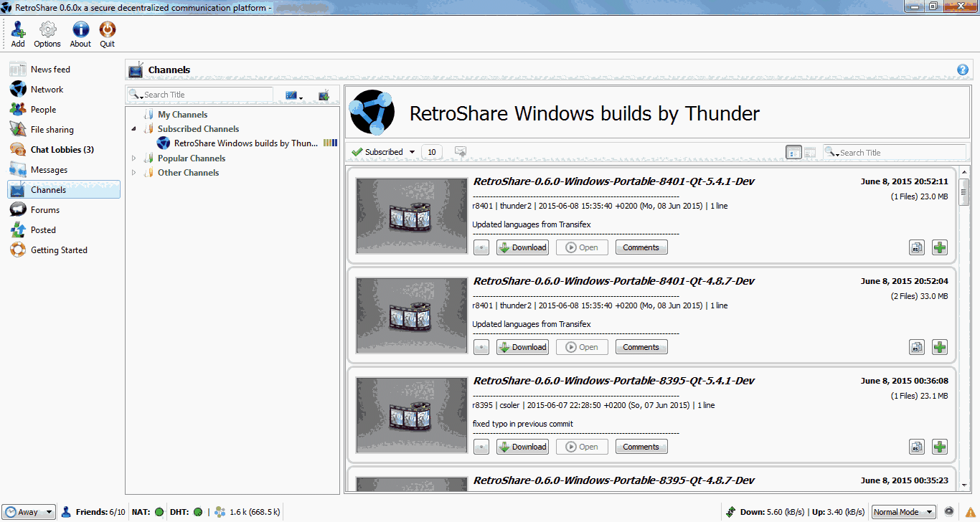
Task: Expand the Other Channels tree node
Action: click(x=133, y=173)
